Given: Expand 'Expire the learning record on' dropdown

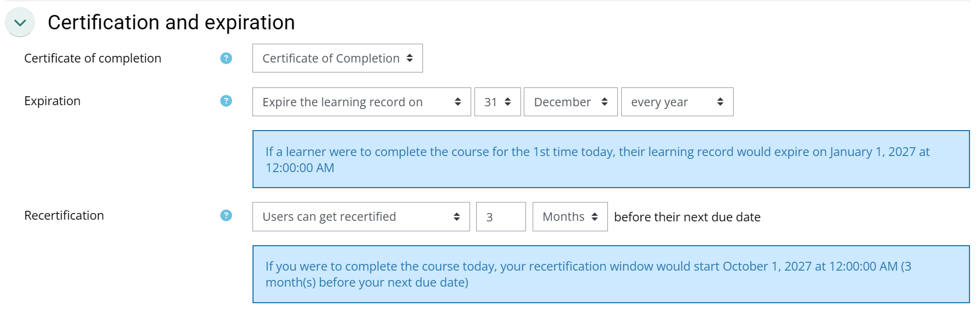Looking at the screenshot, I should [362, 102].
